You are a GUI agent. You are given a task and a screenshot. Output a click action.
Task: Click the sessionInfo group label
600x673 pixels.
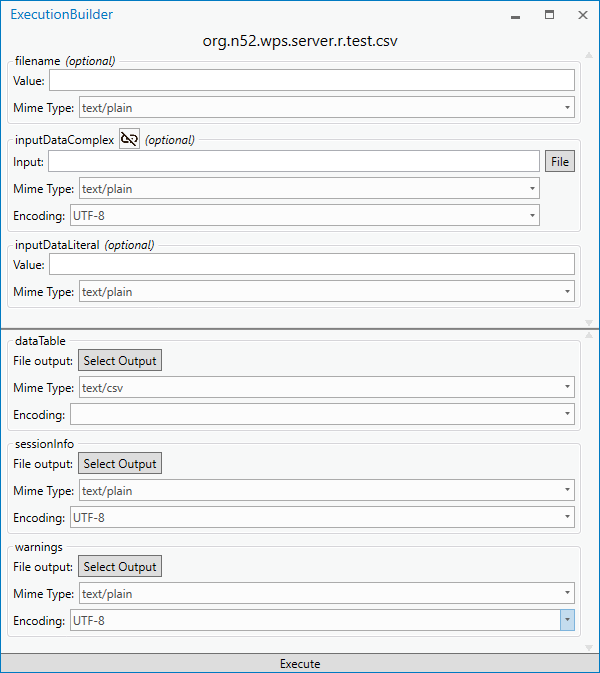click(x=44, y=444)
